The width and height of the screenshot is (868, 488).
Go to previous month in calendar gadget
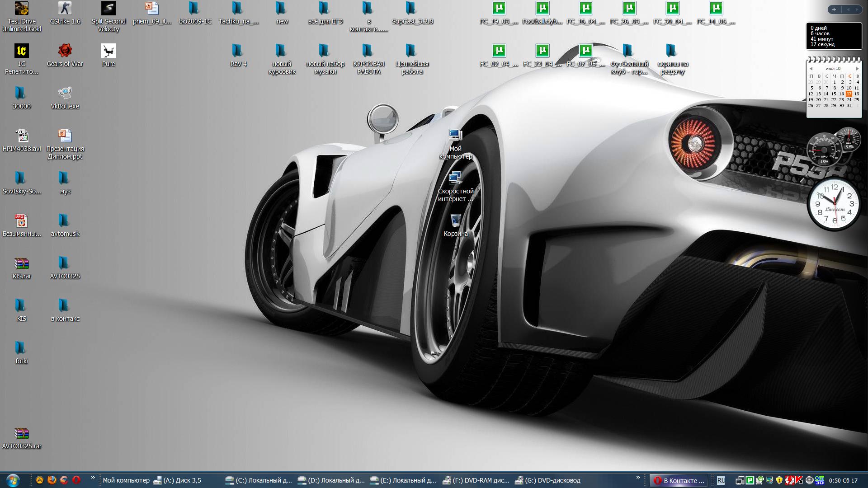(x=811, y=69)
